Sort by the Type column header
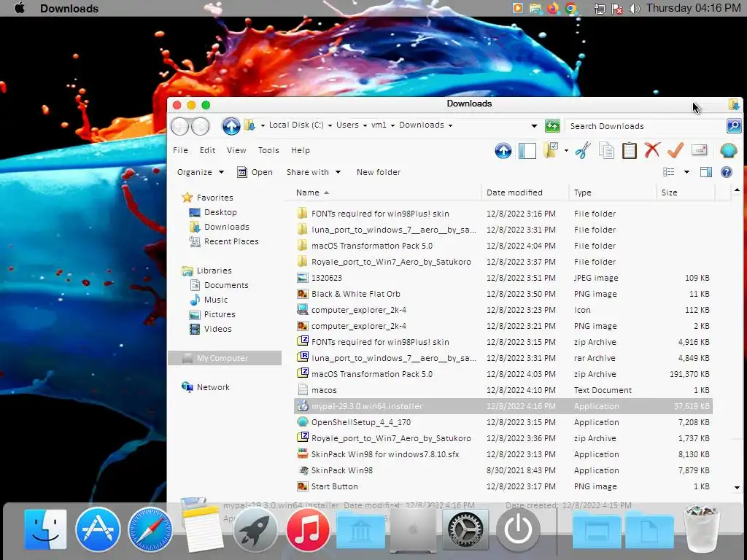Screen dimensions: 747x560 coord(612,192)
